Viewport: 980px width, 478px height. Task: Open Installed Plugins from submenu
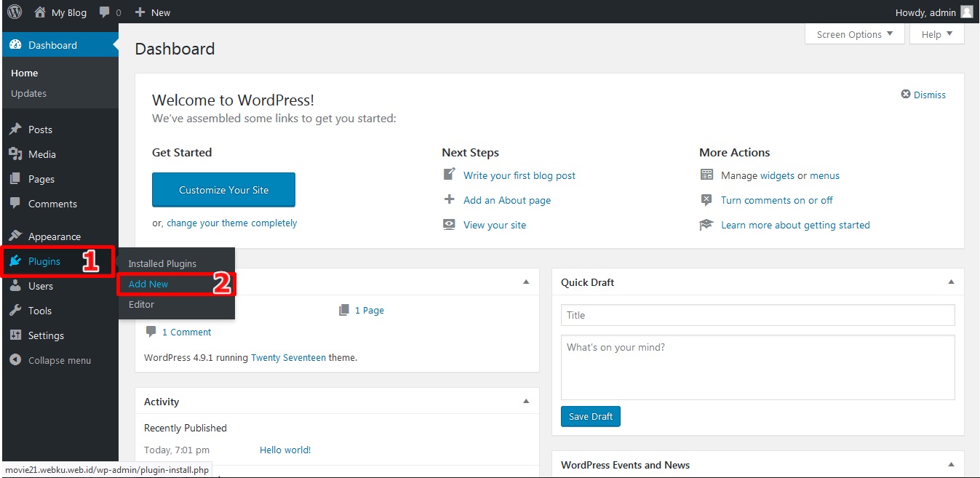tap(162, 263)
